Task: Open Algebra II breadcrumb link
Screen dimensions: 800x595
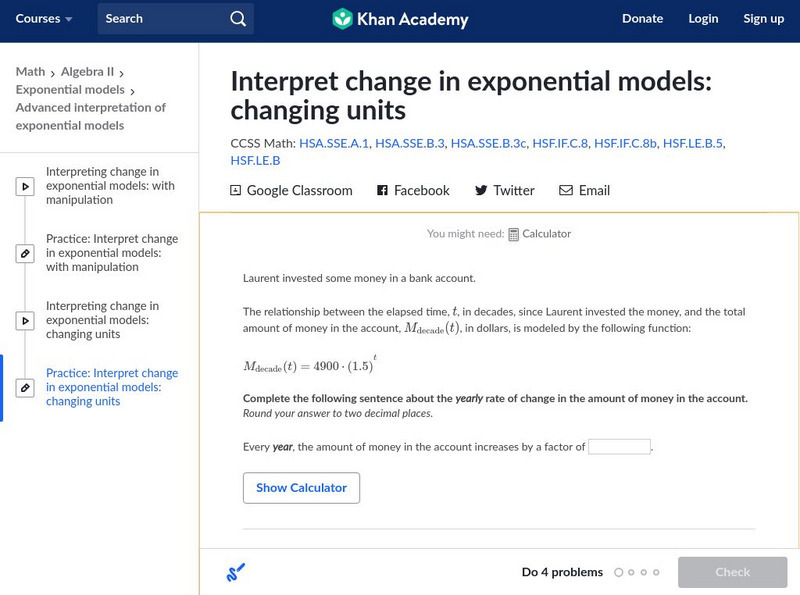Action: [87, 72]
